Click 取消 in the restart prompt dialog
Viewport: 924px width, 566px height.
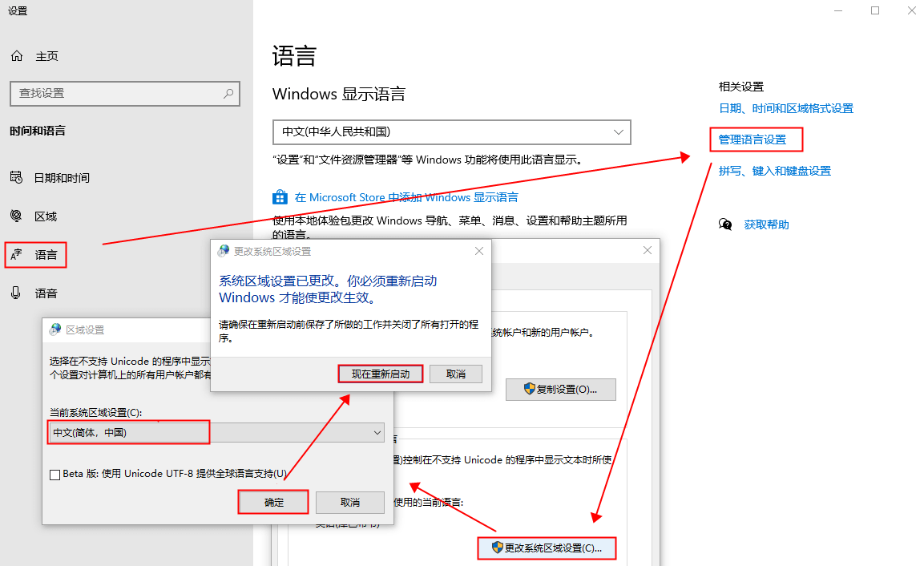pos(456,374)
